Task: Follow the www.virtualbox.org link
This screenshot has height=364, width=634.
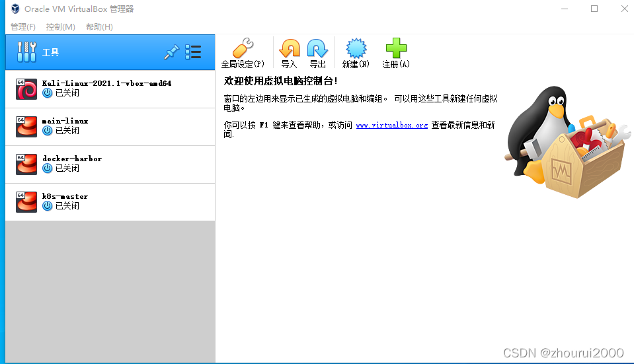Action: point(392,126)
